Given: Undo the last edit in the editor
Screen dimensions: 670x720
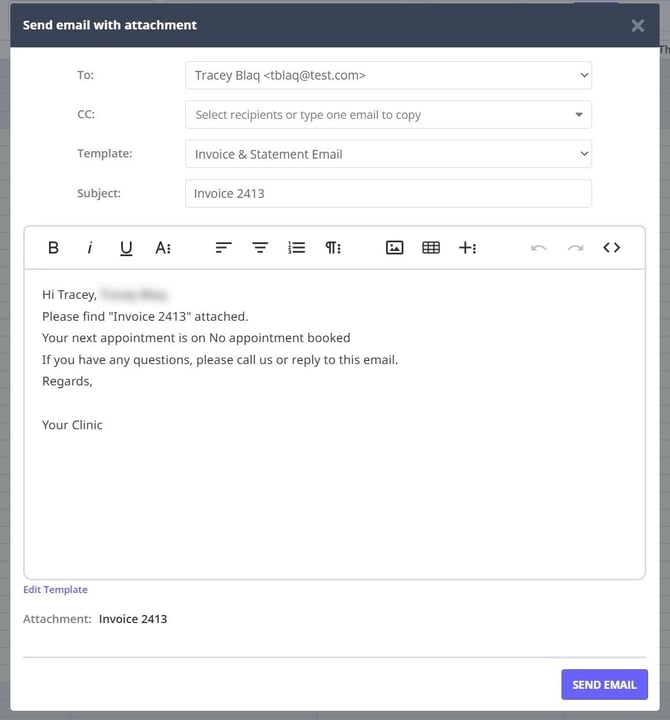Looking at the screenshot, I should coord(539,248).
